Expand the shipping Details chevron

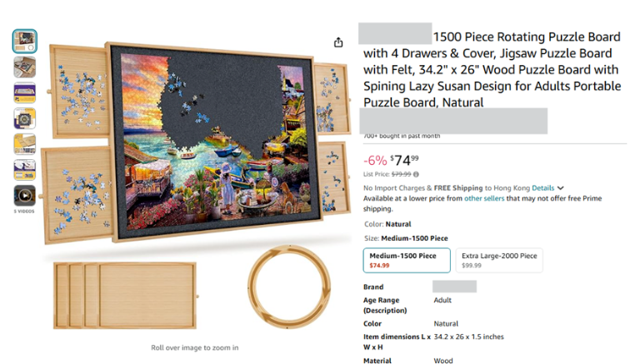tap(561, 188)
